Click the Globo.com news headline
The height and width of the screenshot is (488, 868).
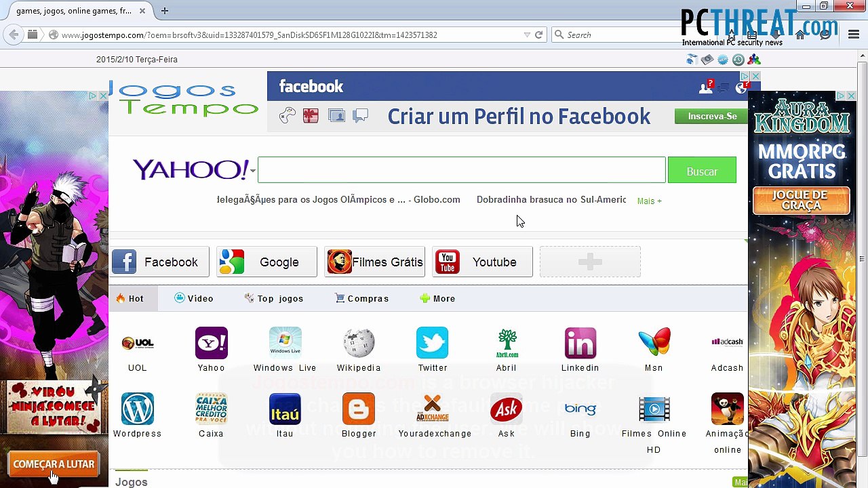pyautogui.click(x=338, y=200)
